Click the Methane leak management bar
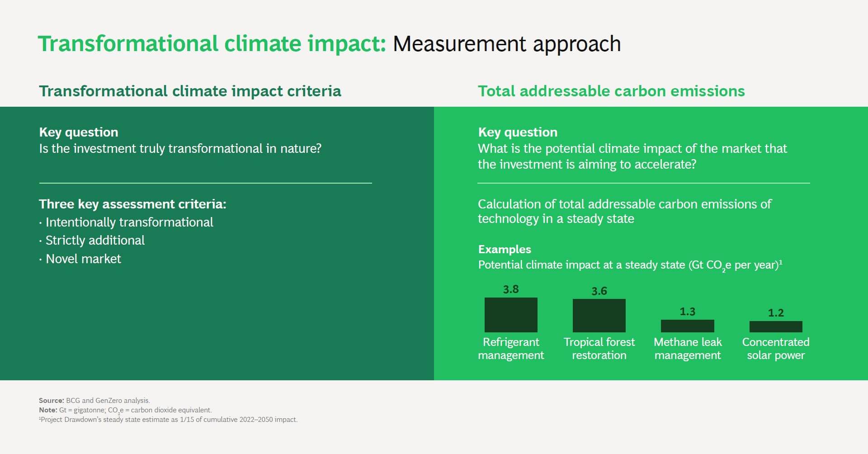Screen dimensions: 868x454 688,326
